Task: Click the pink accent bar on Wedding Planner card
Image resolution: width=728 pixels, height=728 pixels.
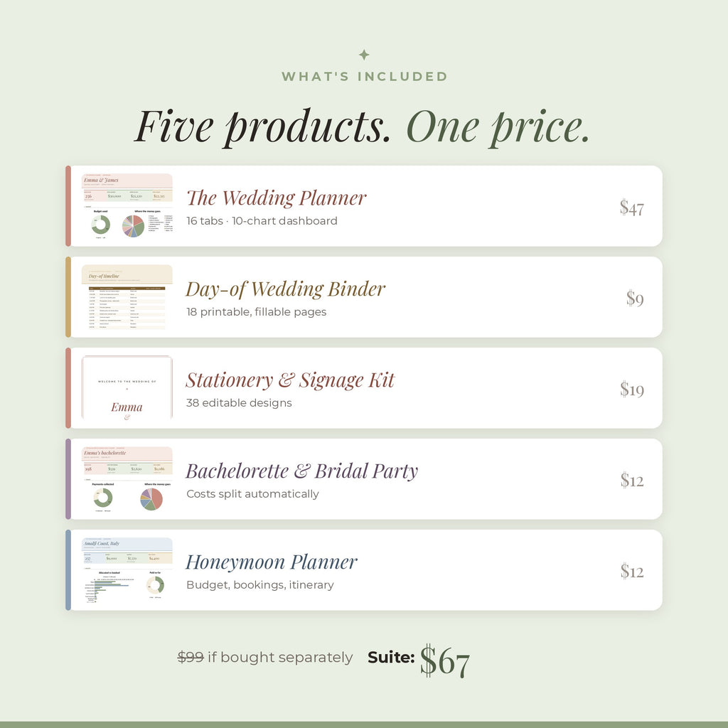Action: pyautogui.click(x=68, y=205)
